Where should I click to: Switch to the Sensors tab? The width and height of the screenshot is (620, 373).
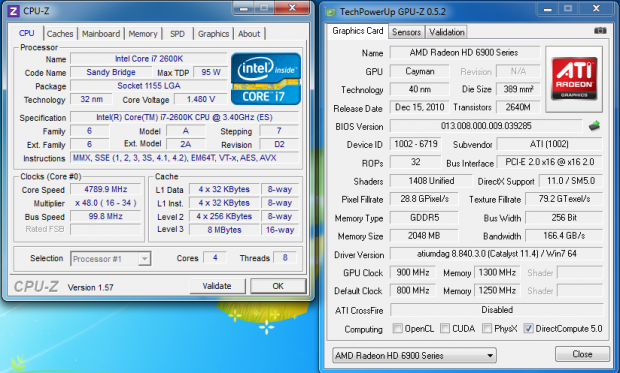pos(406,32)
